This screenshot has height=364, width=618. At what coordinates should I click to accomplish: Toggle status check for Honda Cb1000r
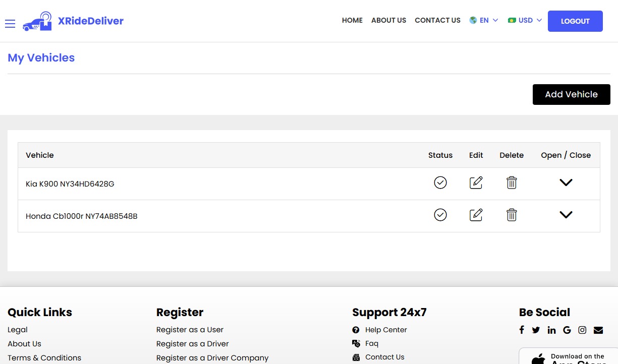(x=440, y=215)
